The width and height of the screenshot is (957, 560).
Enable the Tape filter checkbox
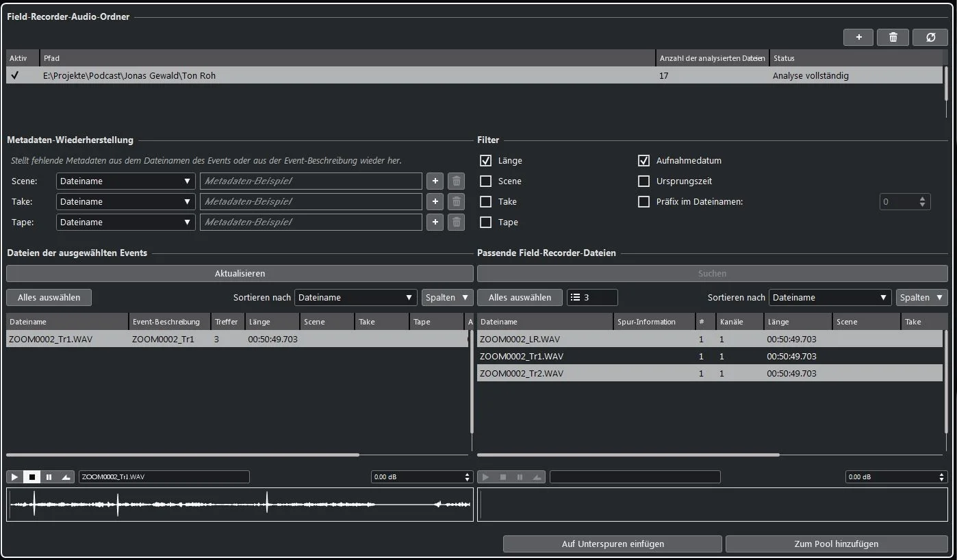(486, 222)
